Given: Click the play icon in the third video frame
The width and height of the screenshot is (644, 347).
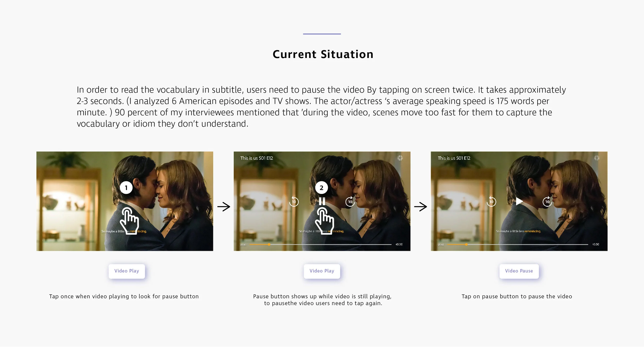Looking at the screenshot, I should [519, 201].
